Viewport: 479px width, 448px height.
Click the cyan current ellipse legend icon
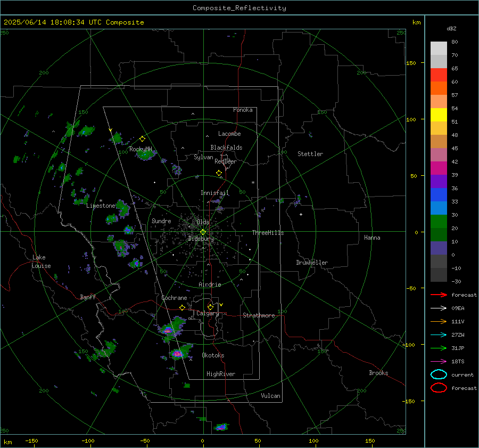pos(439,374)
